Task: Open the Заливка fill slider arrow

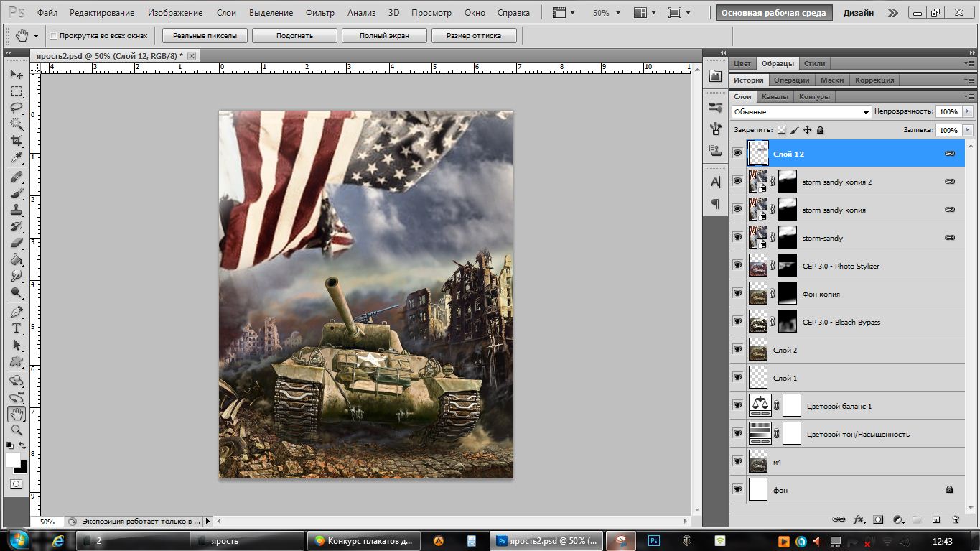Action: click(968, 130)
